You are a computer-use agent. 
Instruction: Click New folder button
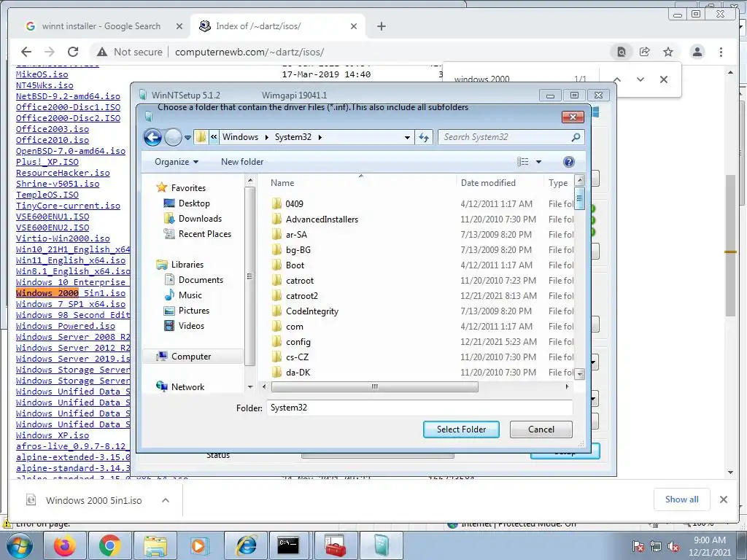[242, 162]
